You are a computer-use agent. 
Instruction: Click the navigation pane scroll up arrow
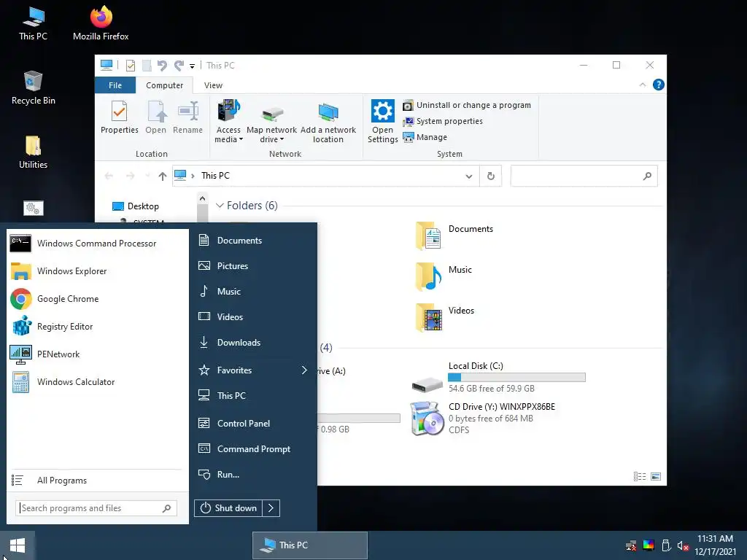tap(203, 198)
